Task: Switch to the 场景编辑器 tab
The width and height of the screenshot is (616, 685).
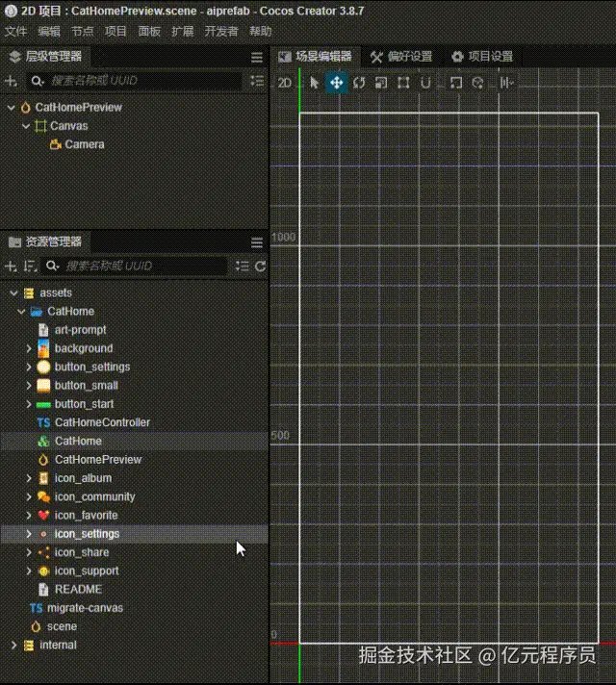Action: click(316, 57)
